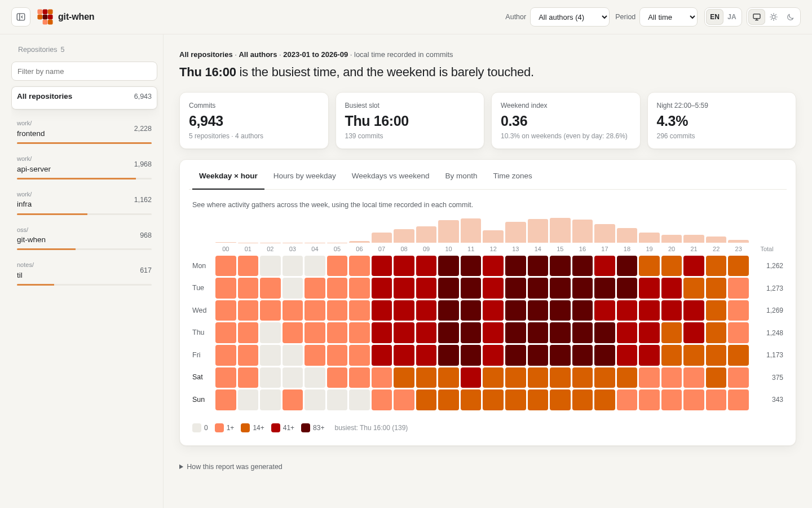This screenshot has height=508, width=812.
Task: Click the Commits stat card
Action: (254, 121)
